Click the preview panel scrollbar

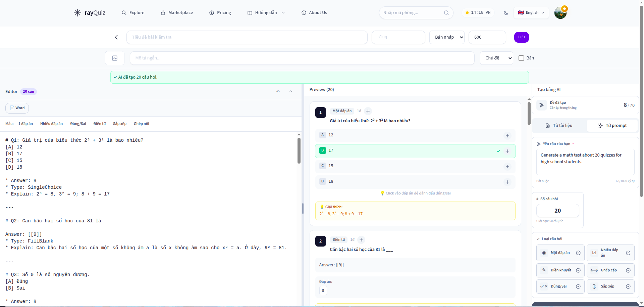[x=529, y=113]
